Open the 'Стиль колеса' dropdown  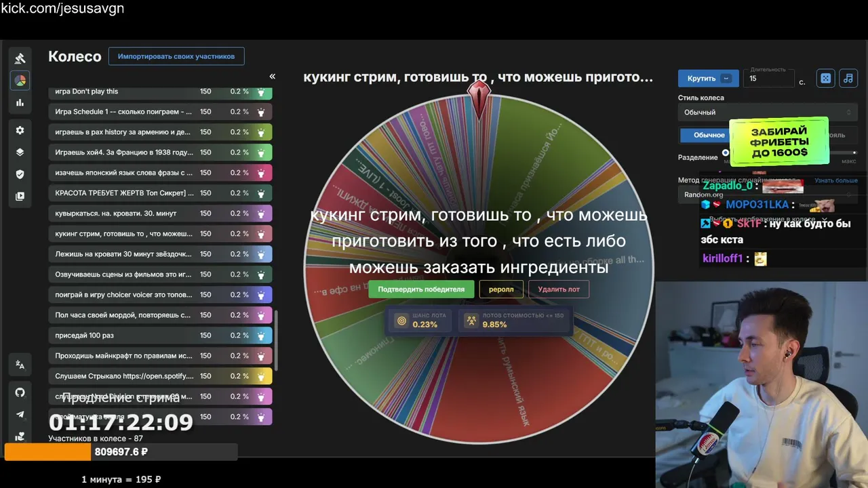click(x=768, y=113)
